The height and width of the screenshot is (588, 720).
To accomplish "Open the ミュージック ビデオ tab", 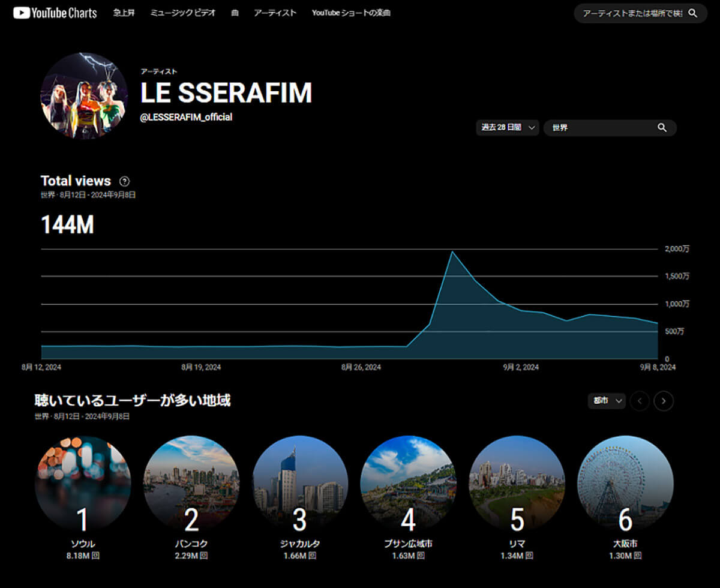I will coord(183,13).
